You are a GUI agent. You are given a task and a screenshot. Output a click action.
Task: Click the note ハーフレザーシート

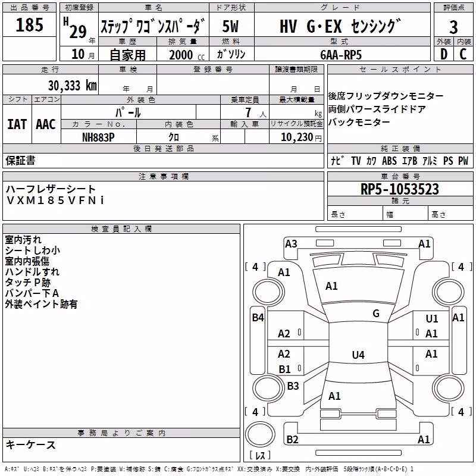51,189
